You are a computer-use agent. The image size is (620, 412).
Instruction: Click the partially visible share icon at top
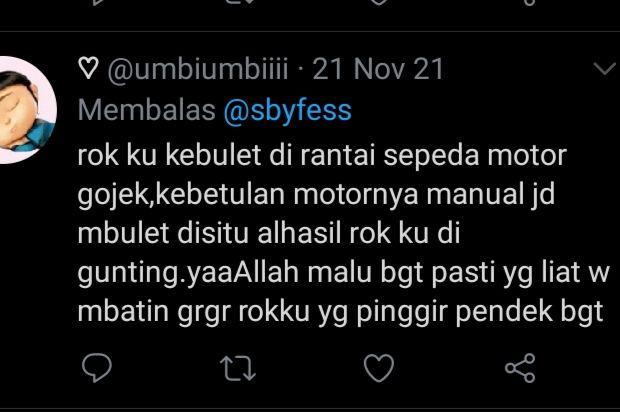529,2
